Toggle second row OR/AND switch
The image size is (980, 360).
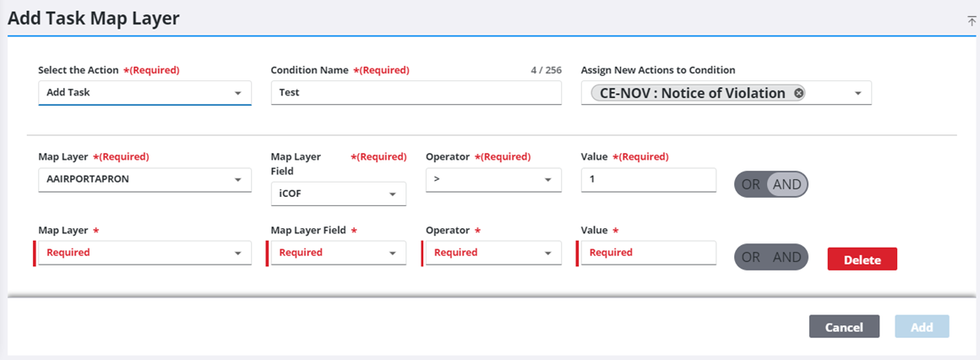point(770,257)
